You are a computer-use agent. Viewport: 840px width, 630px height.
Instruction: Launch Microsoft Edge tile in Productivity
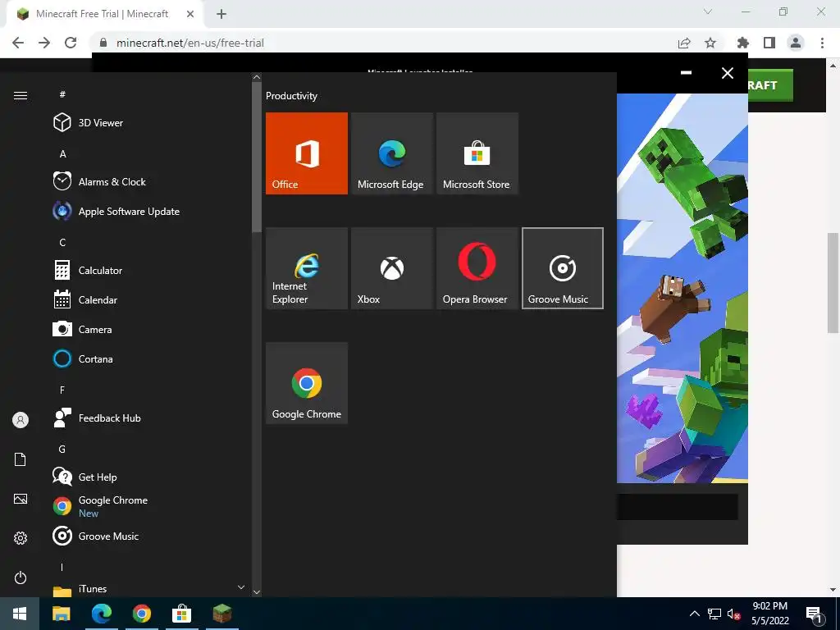391,153
